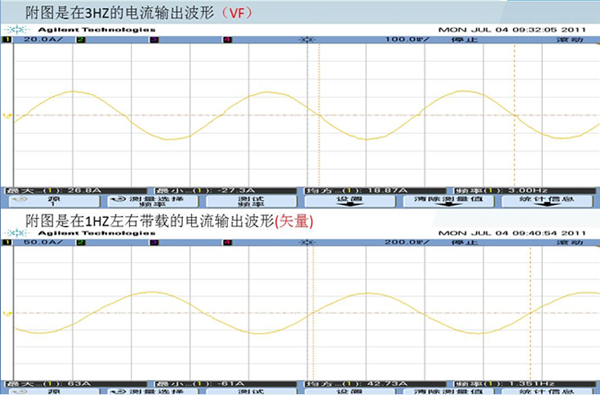Viewport: 600px width, 395px height.
Task: Expand the 统计信息 softkey in upper scope
Action: click(x=547, y=201)
